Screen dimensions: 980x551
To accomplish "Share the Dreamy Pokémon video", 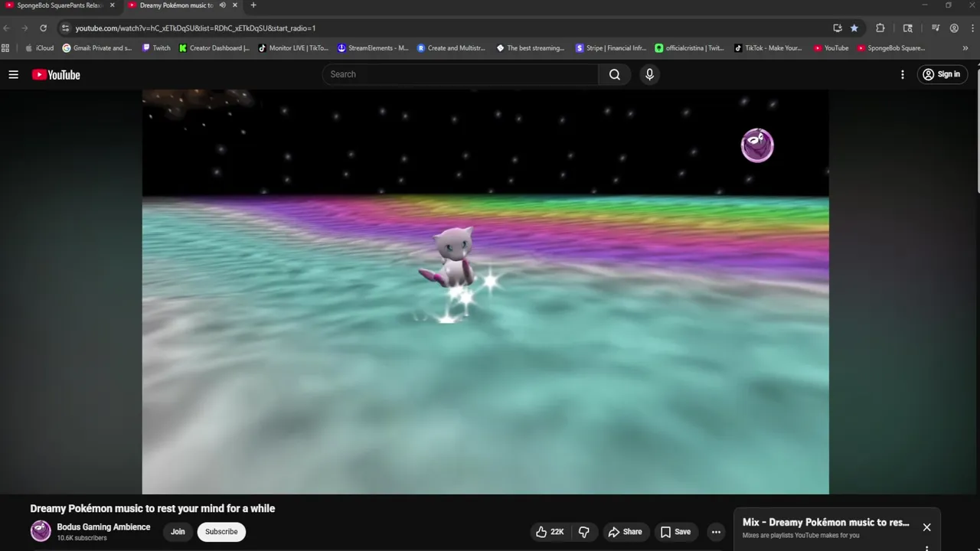I will (x=625, y=532).
